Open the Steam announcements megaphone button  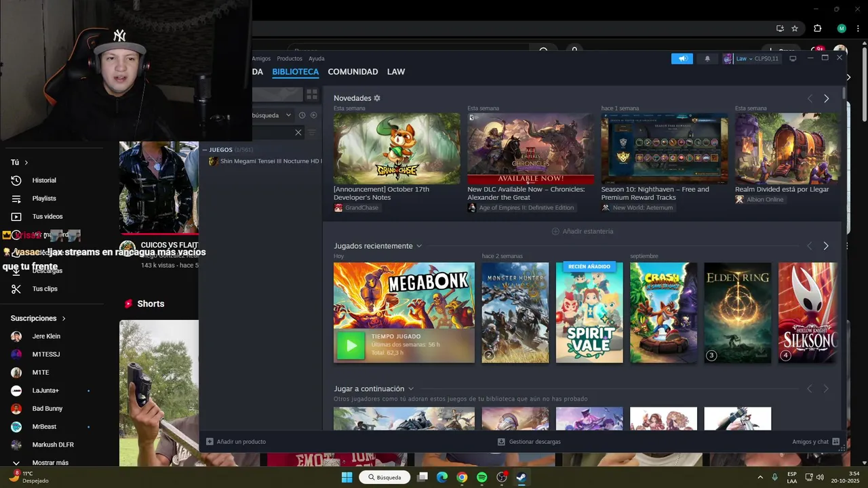click(x=682, y=59)
